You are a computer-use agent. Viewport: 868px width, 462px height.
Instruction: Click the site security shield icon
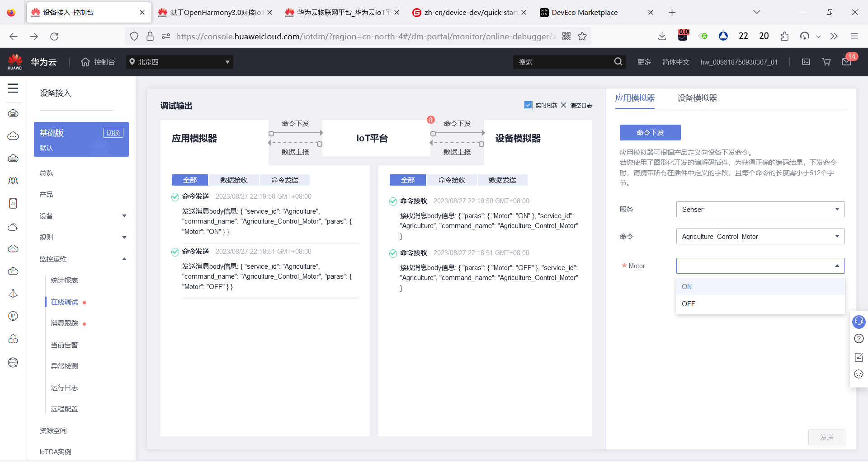click(134, 36)
